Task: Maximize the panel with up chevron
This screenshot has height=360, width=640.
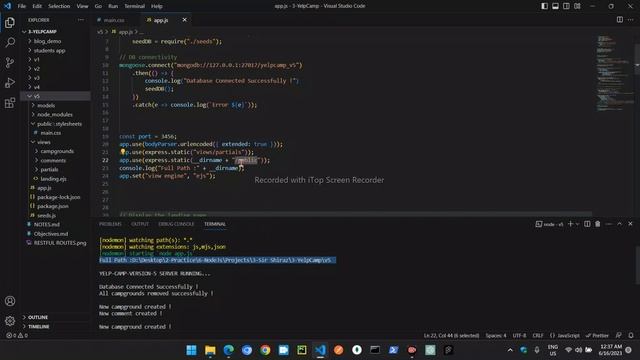Action: 620,224
